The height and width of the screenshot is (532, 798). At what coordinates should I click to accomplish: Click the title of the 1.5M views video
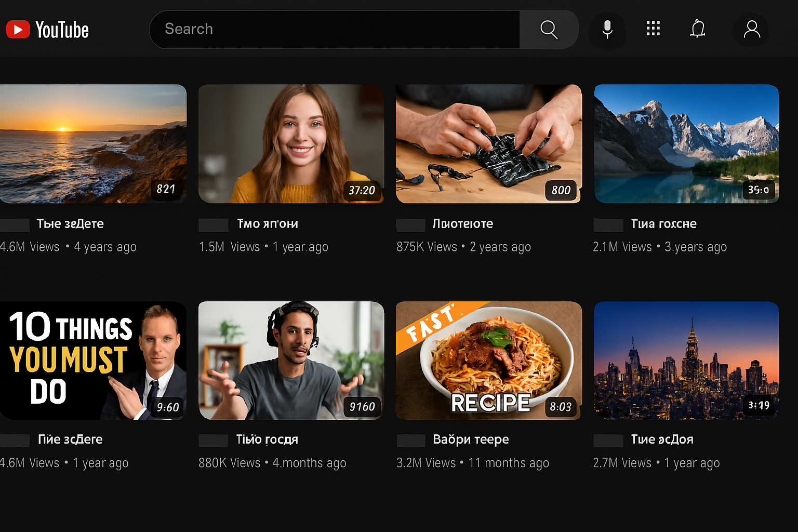click(x=268, y=224)
